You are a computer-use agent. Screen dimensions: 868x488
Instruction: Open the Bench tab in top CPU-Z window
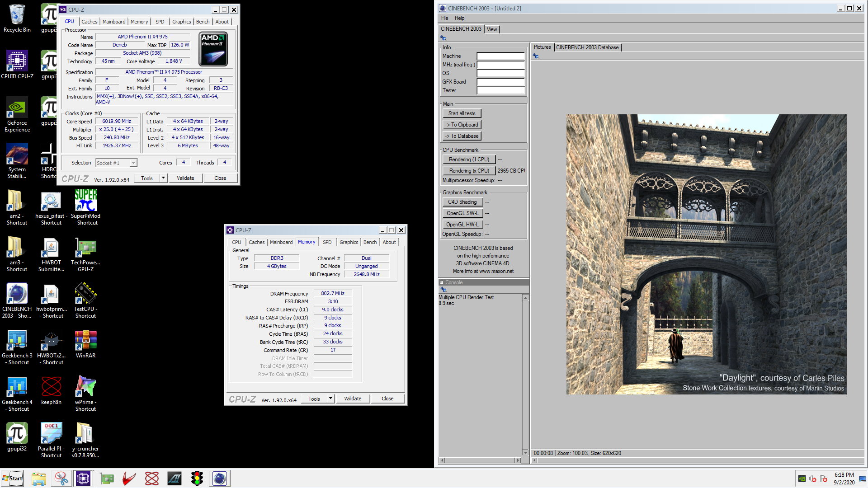tap(203, 22)
